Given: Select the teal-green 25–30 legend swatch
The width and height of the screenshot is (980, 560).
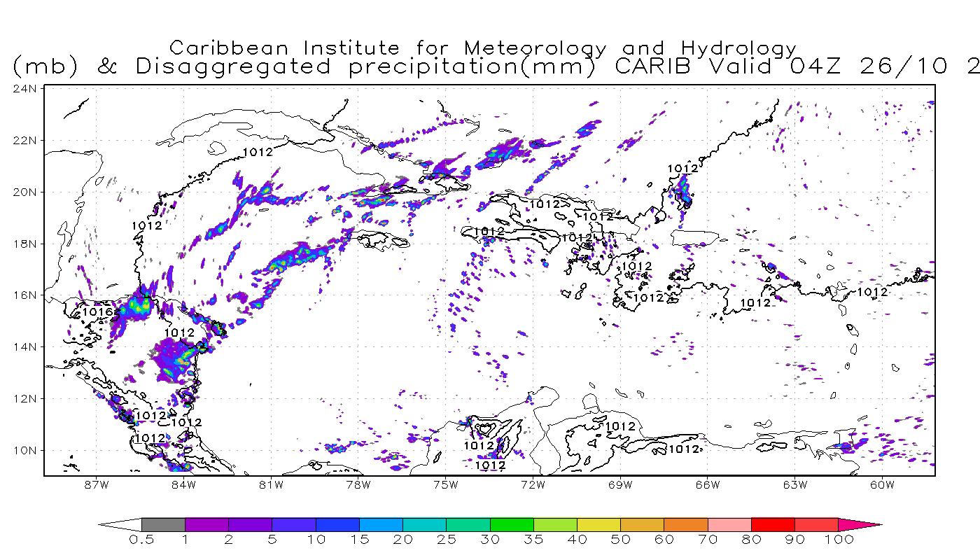Looking at the screenshot, I should pyautogui.click(x=468, y=524).
